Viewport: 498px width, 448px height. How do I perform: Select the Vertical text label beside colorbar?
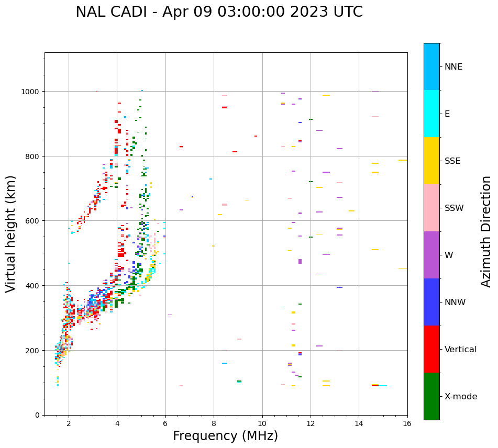coord(461,350)
